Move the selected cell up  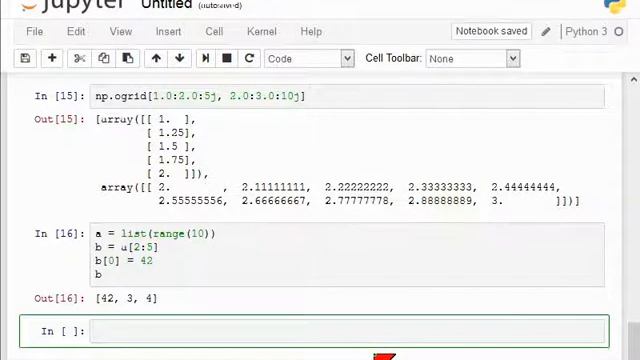click(156, 58)
